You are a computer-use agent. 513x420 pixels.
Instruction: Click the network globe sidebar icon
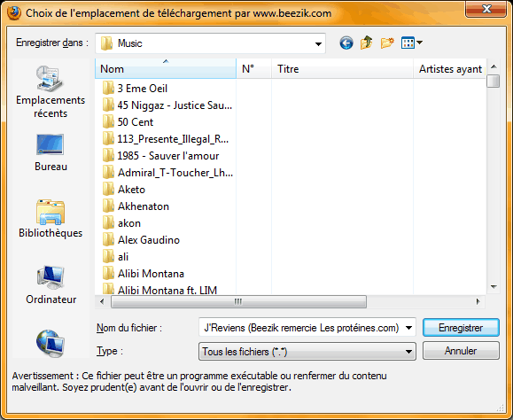tap(50, 343)
